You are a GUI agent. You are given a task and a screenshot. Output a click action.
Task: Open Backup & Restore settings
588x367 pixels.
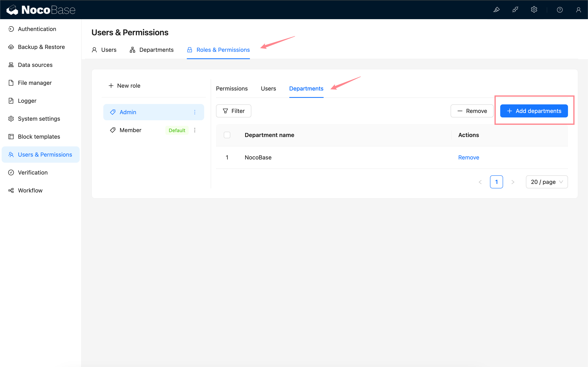pos(41,47)
